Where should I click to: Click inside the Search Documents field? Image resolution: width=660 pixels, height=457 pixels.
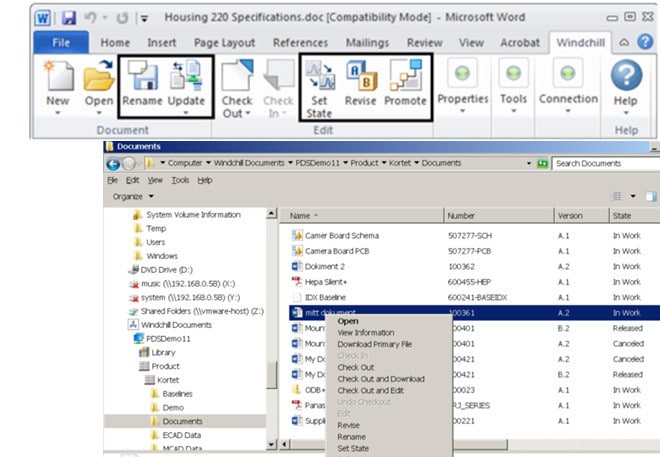(x=605, y=163)
